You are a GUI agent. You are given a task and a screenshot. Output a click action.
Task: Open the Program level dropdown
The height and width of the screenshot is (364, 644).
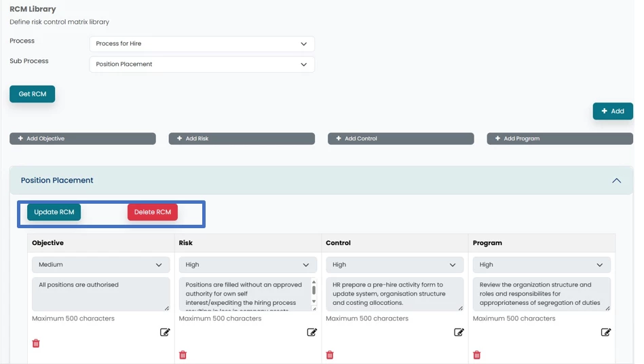542,265
